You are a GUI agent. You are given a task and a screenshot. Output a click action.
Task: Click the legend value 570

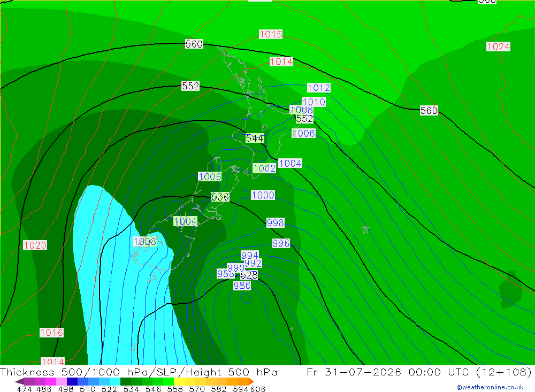point(196,389)
